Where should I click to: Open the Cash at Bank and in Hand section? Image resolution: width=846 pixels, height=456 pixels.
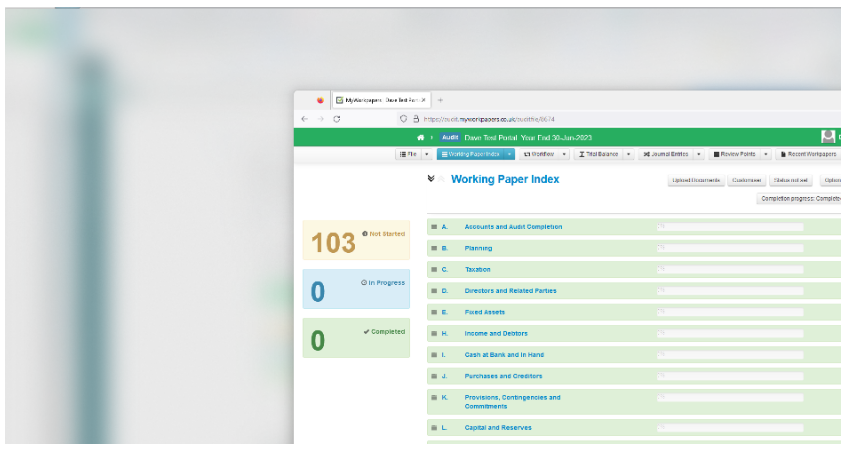pos(504,355)
